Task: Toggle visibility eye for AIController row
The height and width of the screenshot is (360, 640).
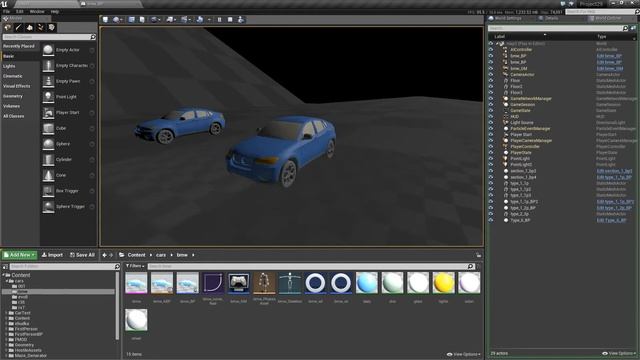Action: tap(491, 50)
